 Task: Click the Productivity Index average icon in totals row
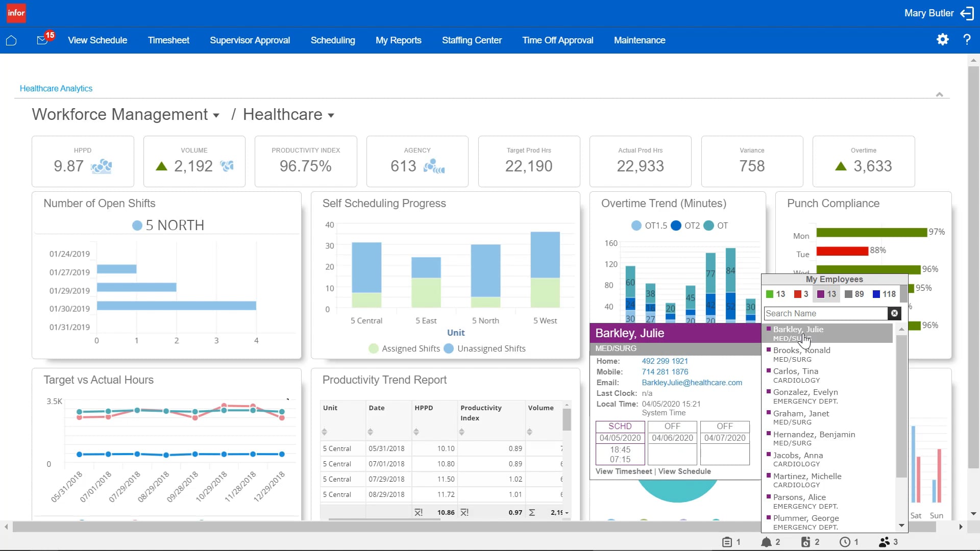[464, 512]
